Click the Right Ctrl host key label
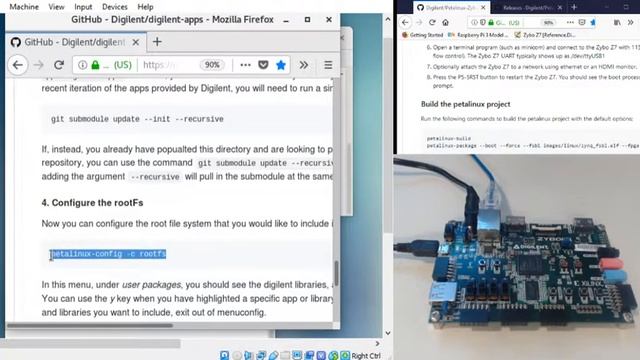 pyautogui.click(x=366, y=356)
